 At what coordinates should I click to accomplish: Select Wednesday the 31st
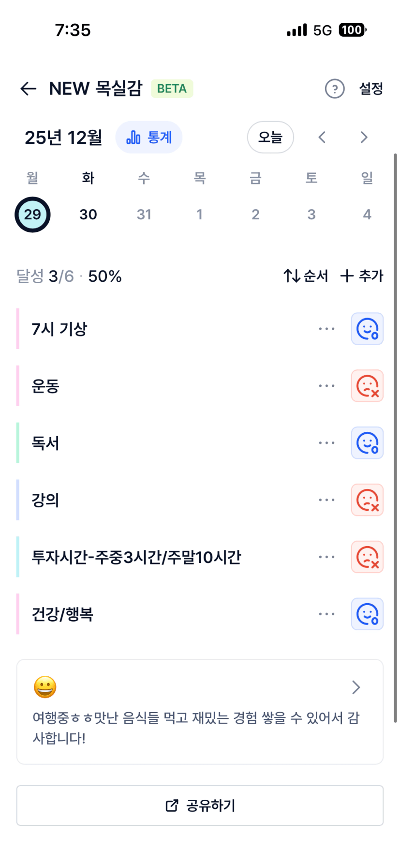point(144,214)
